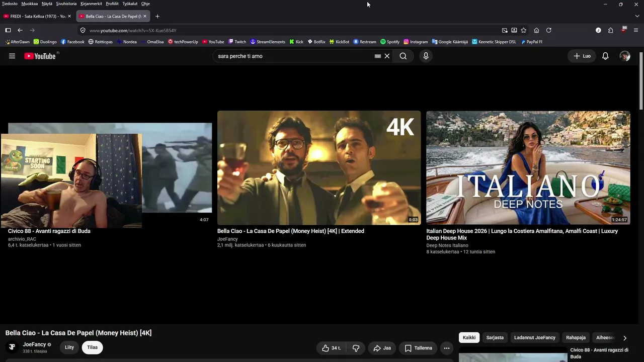Open the Sivuhistoria menu
The height and width of the screenshot is (362, 644).
point(66,4)
